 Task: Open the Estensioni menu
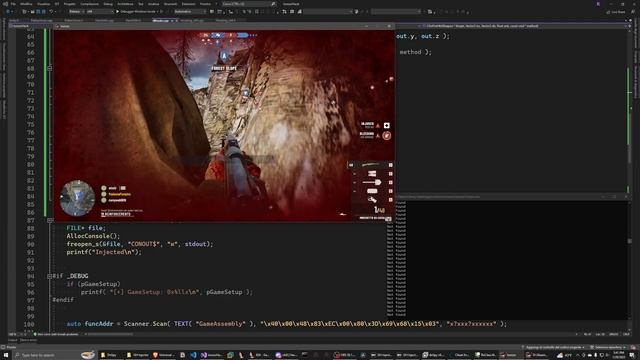[189, 4]
